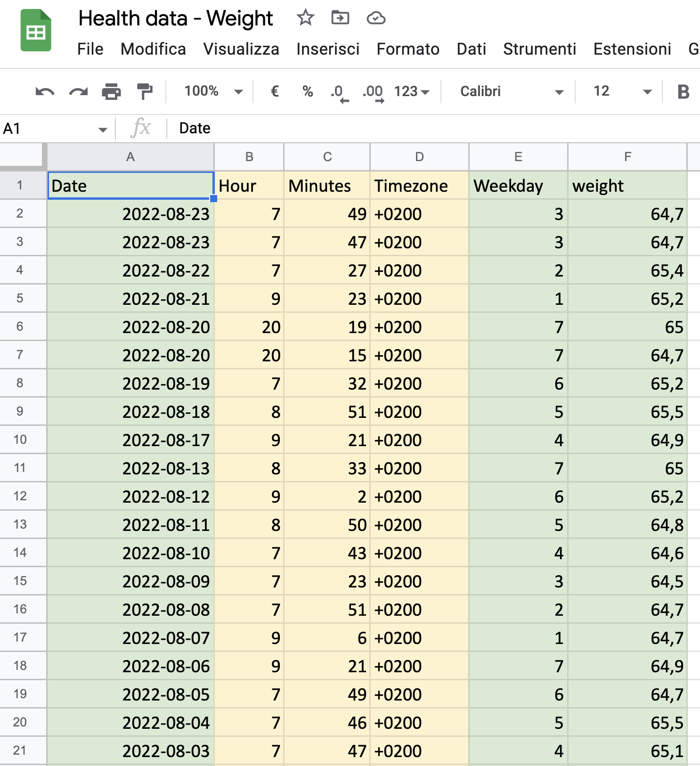The height and width of the screenshot is (766, 700).
Task: Increase decimal places button
Action: click(373, 92)
